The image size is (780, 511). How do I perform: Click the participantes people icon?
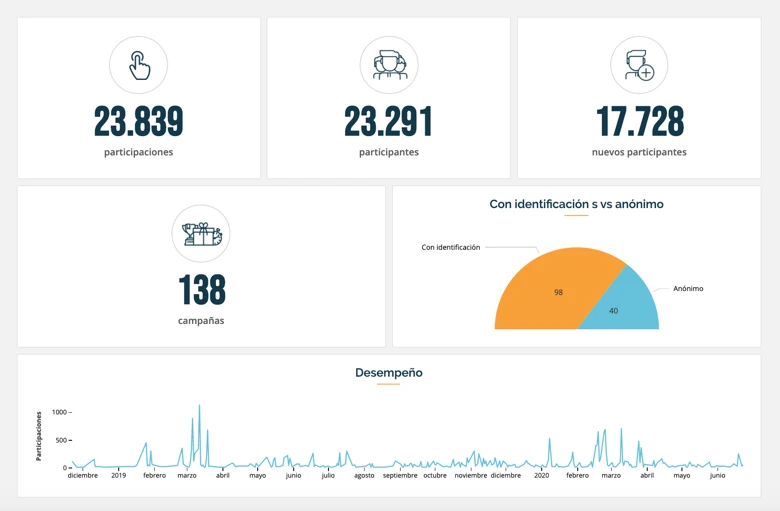389,66
